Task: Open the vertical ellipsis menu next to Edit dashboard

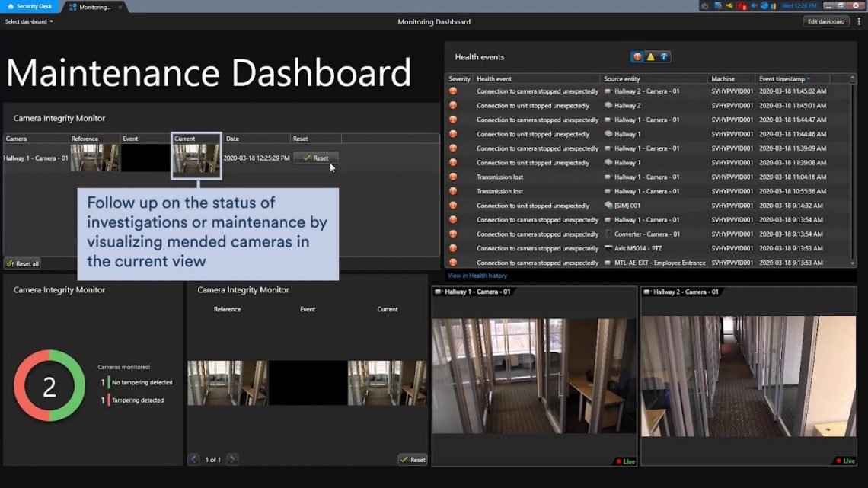Action: click(859, 21)
